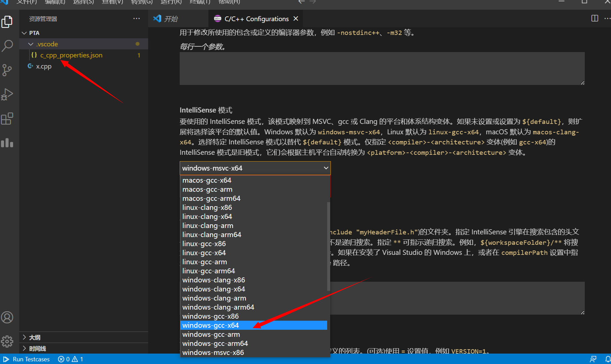Choose linux-gcc-x86 option
611x364 pixels.
(254, 244)
